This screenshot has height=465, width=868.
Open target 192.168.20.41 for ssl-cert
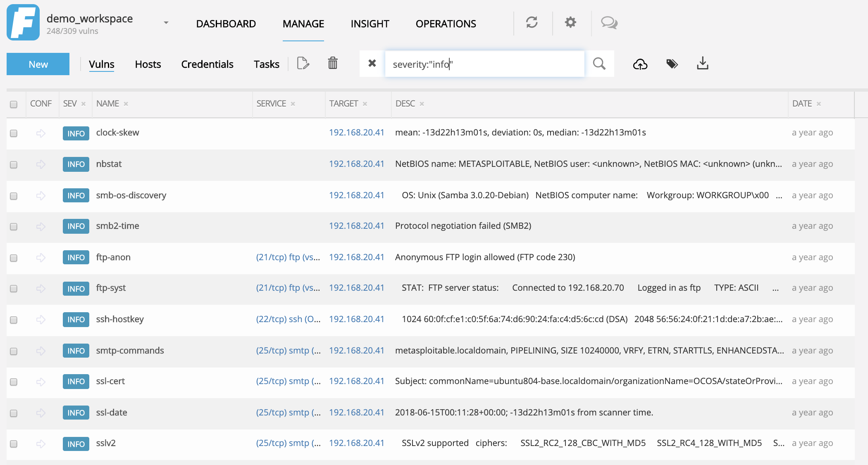click(x=356, y=381)
